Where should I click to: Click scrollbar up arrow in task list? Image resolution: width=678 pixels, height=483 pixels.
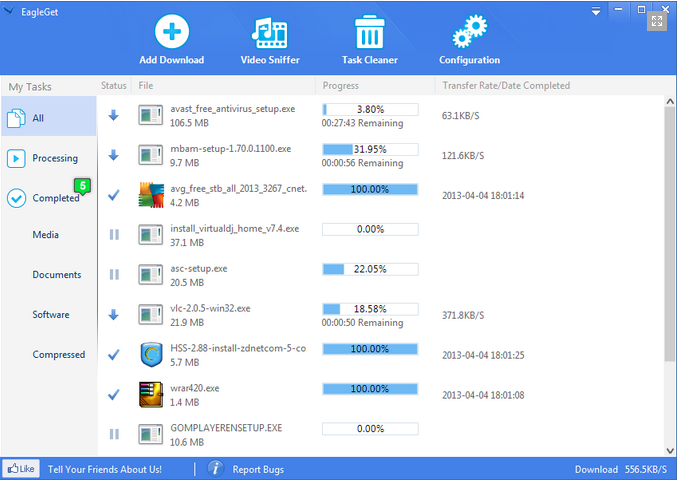[x=670, y=102]
